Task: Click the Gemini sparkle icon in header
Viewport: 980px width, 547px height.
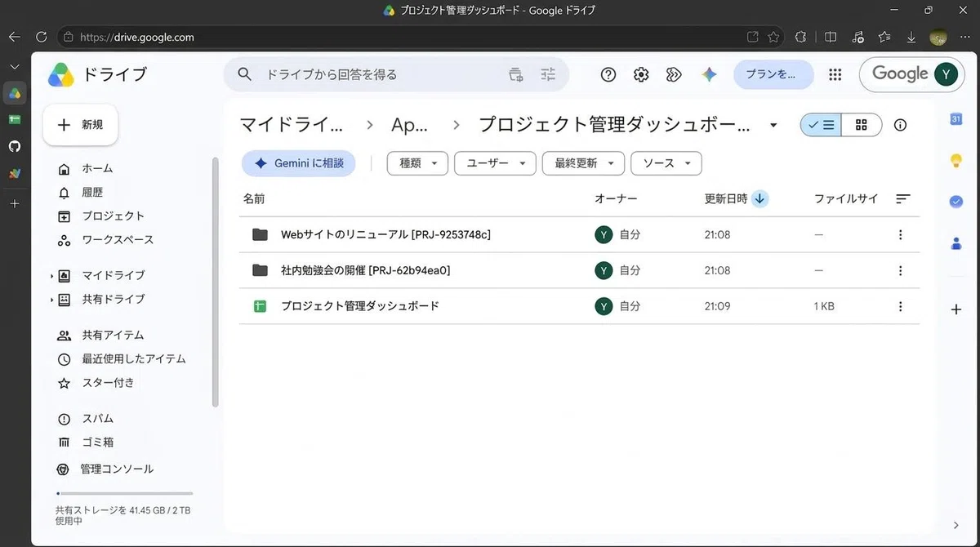Action: coord(709,74)
